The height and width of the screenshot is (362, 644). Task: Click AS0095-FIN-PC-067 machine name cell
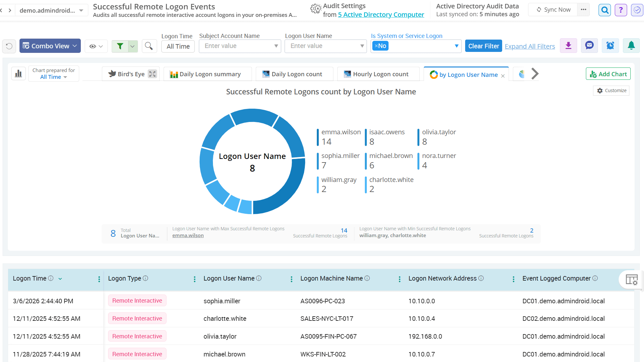click(328, 336)
